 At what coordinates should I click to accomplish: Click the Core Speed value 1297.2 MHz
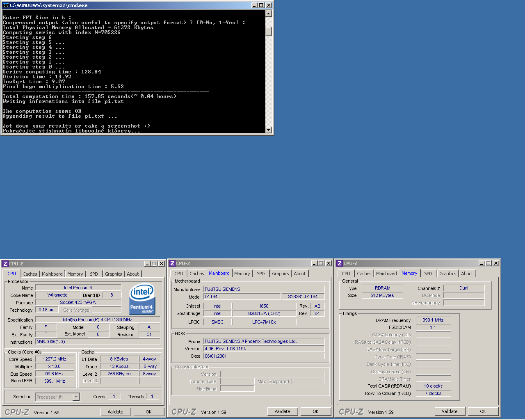(x=55, y=359)
